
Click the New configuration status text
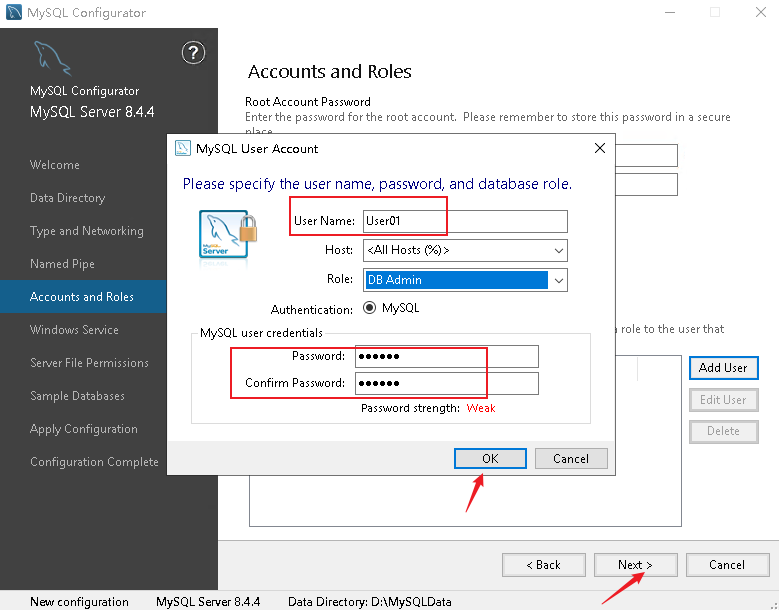pyautogui.click(x=79, y=602)
